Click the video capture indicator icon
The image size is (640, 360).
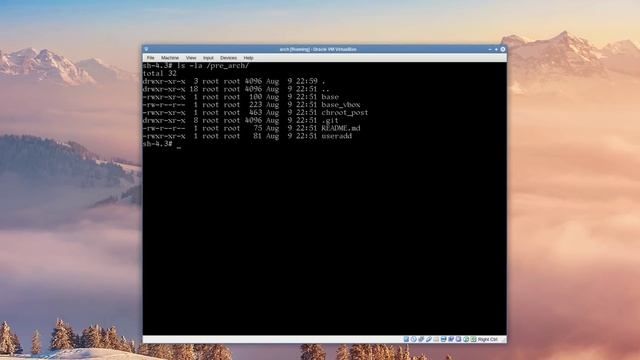[x=451, y=339]
